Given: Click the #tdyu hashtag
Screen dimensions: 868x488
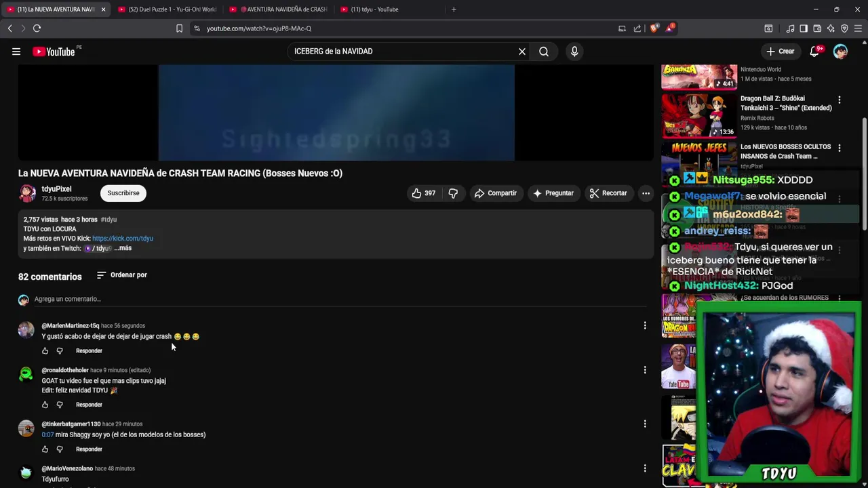Looking at the screenshot, I should coord(108,220).
